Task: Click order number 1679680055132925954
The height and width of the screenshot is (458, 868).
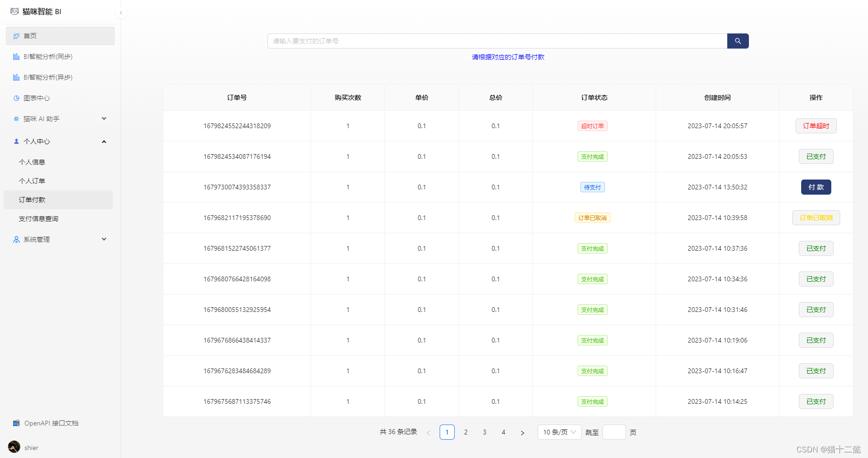Action: pyautogui.click(x=237, y=310)
